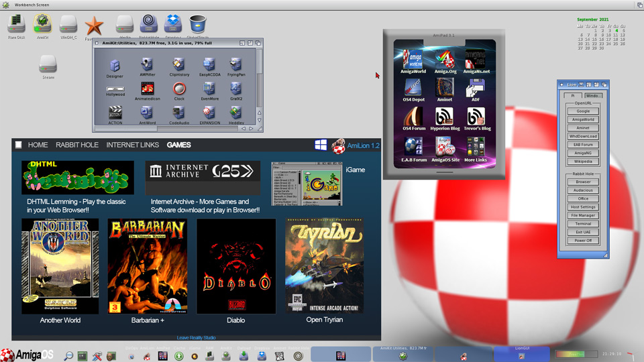Select the Pi tab in Lion window
Screen dimensions: 644x362
pyautogui.click(x=573, y=95)
